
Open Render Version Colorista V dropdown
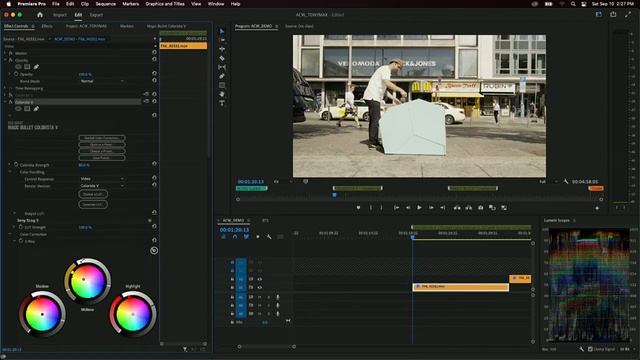pyautogui.click(x=102, y=186)
